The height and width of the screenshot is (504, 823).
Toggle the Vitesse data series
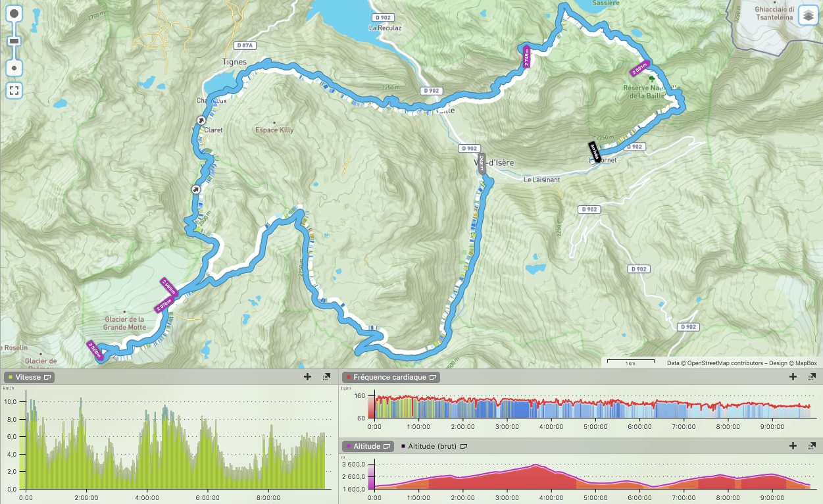[29, 378]
